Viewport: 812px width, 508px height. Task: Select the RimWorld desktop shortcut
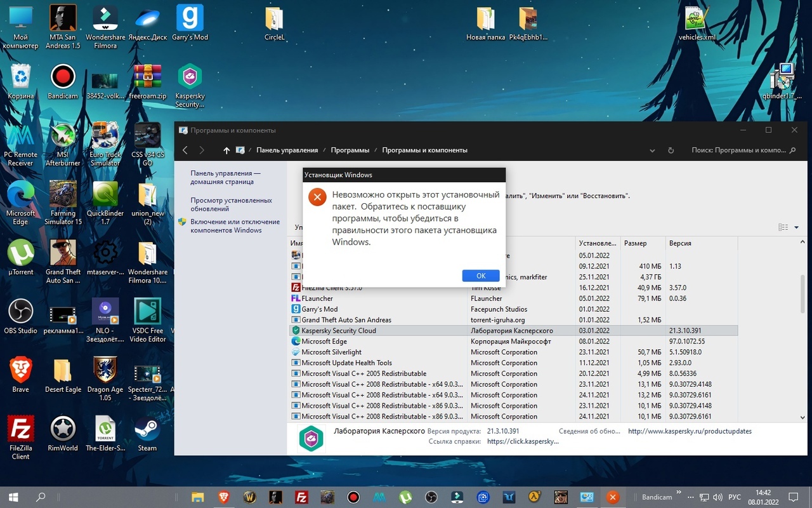click(x=63, y=433)
